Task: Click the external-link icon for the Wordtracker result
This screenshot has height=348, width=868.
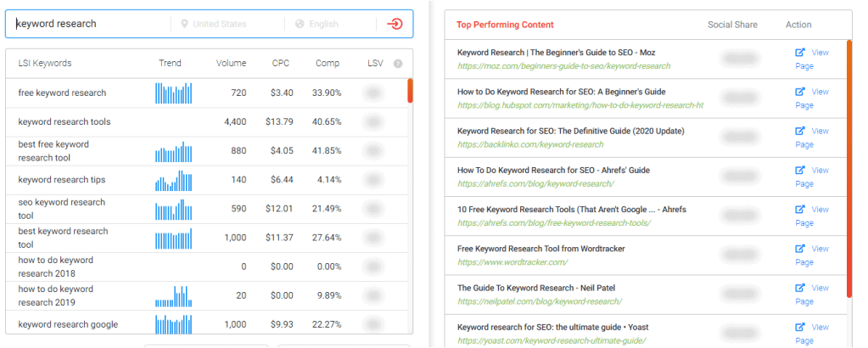Action: [x=799, y=249]
